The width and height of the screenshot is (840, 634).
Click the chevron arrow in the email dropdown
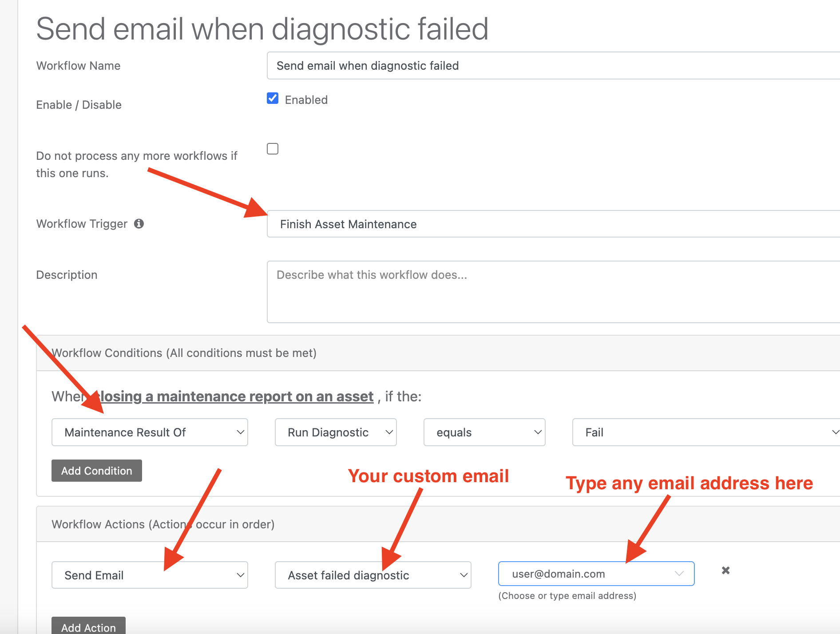pos(679,574)
